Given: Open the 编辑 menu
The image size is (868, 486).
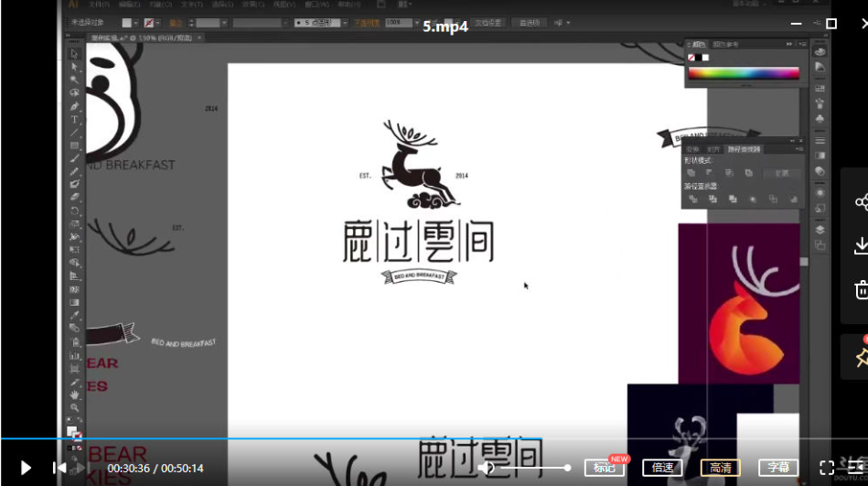Looking at the screenshot, I should [x=128, y=5].
